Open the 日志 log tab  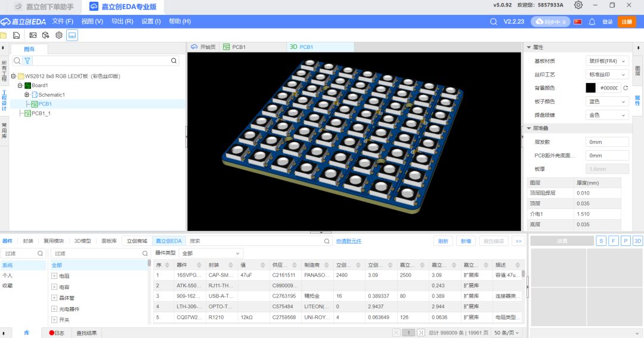pos(57,333)
